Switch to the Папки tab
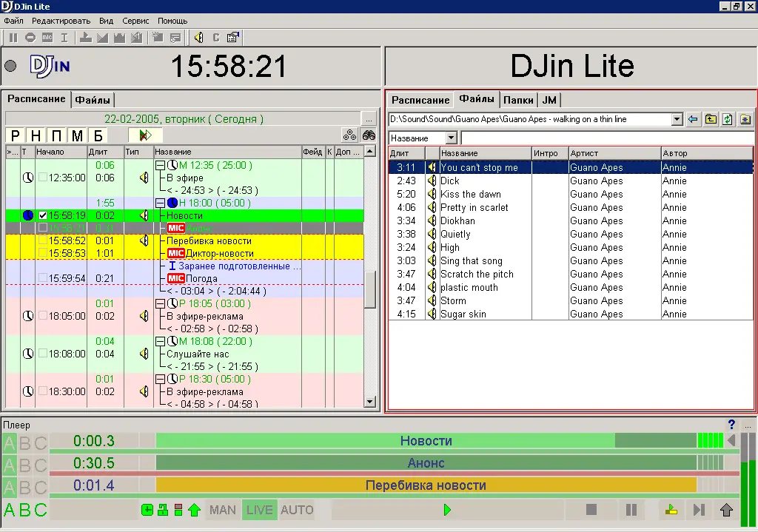 pos(518,100)
